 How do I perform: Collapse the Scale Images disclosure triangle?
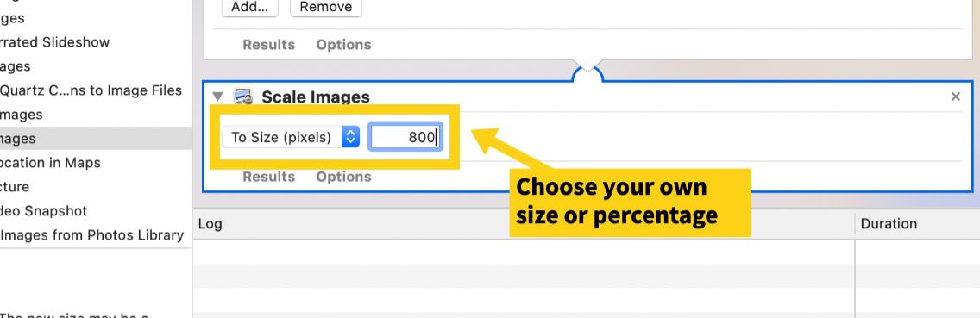[217, 97]
